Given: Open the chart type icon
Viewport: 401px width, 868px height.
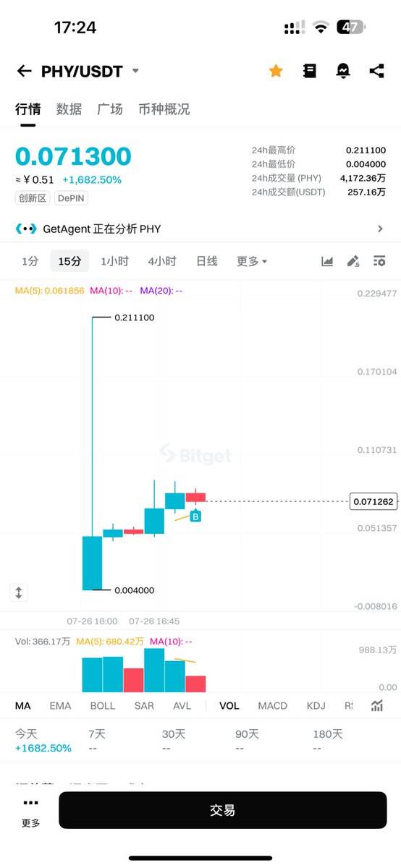Looking at the screenshot, I should pos(327,261).
